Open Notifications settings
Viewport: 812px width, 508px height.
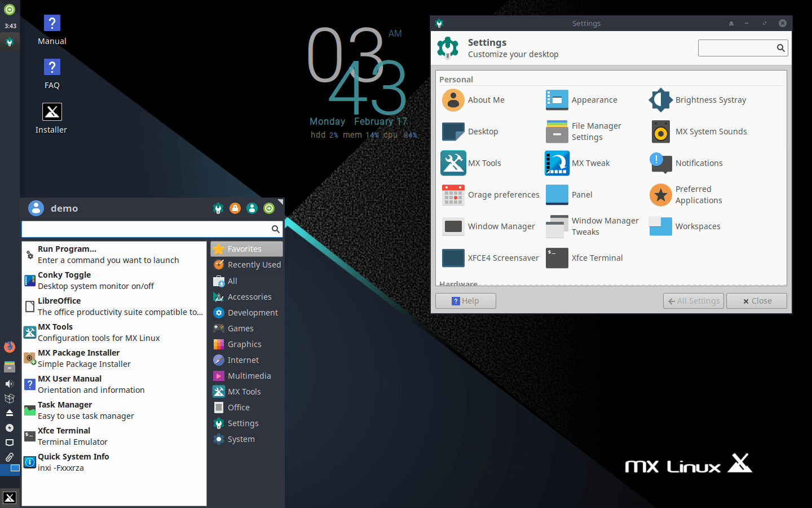686,163
